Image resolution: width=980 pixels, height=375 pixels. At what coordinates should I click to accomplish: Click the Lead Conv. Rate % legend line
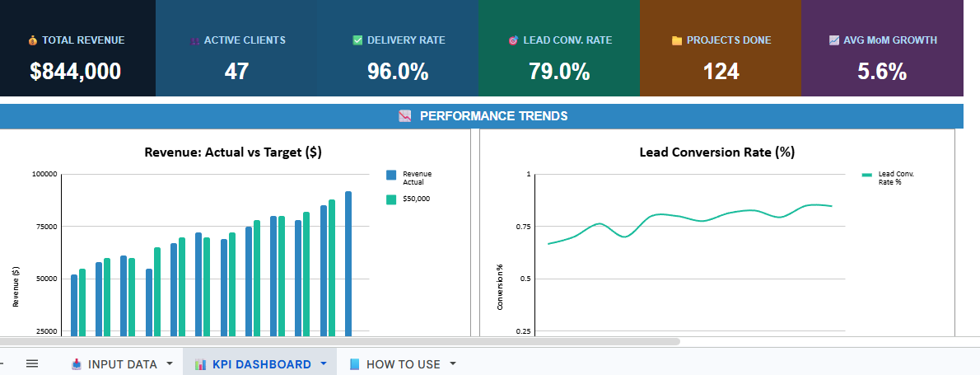tap(867, 175)
